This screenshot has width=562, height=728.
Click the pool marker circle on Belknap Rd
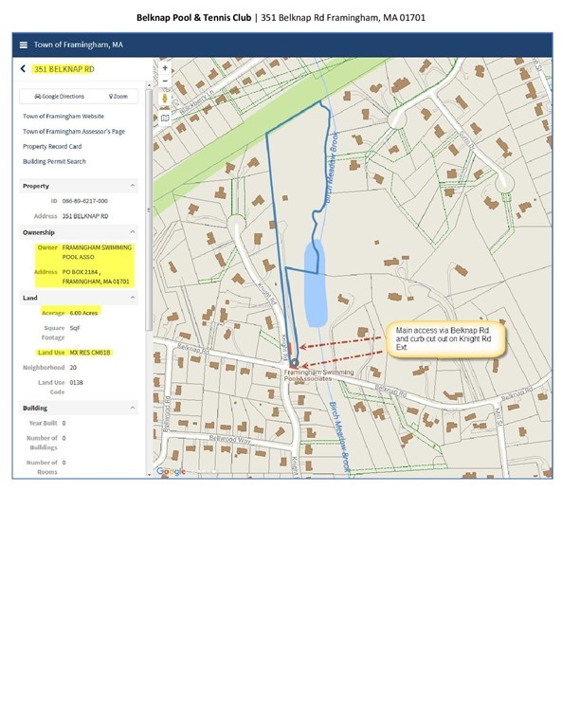pos(294,363)
